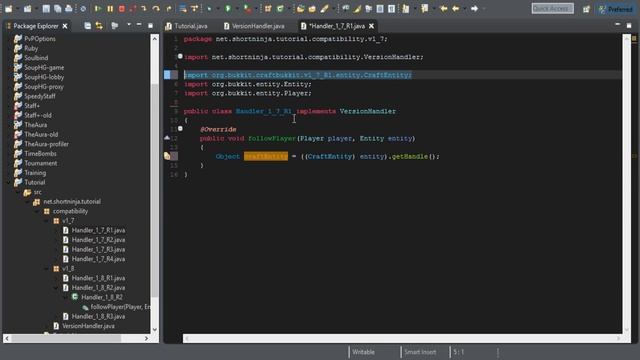Click the Package Explorer scroll right arrow

(147, 338)
